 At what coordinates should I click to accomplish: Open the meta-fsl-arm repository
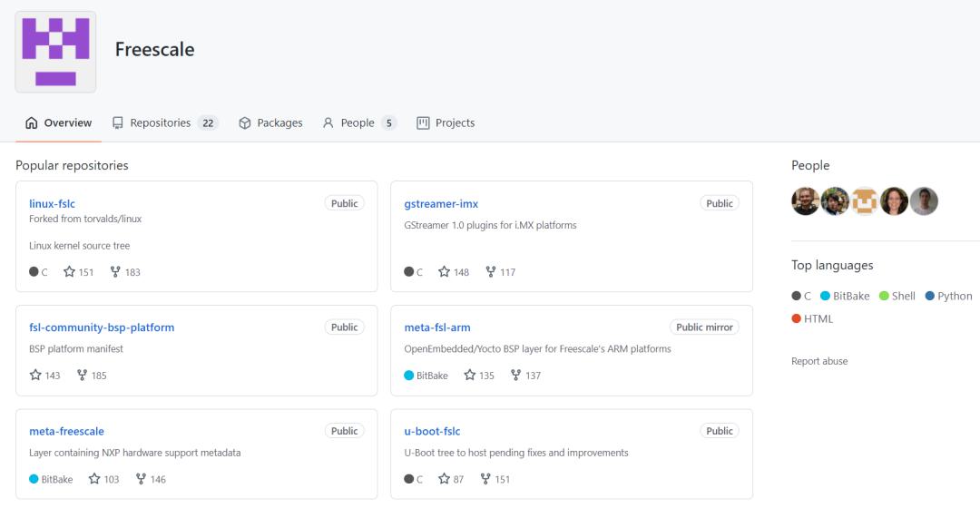coord(437,327)
